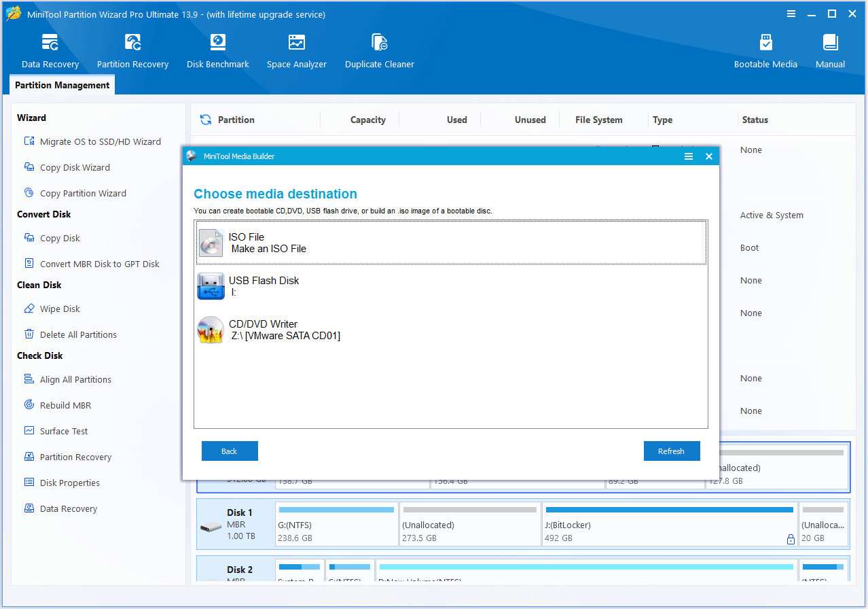Image resolution: width=868 pixels, height=609 pixels.
Task: Click the Active & System status cell
Action: pos(772,215)
